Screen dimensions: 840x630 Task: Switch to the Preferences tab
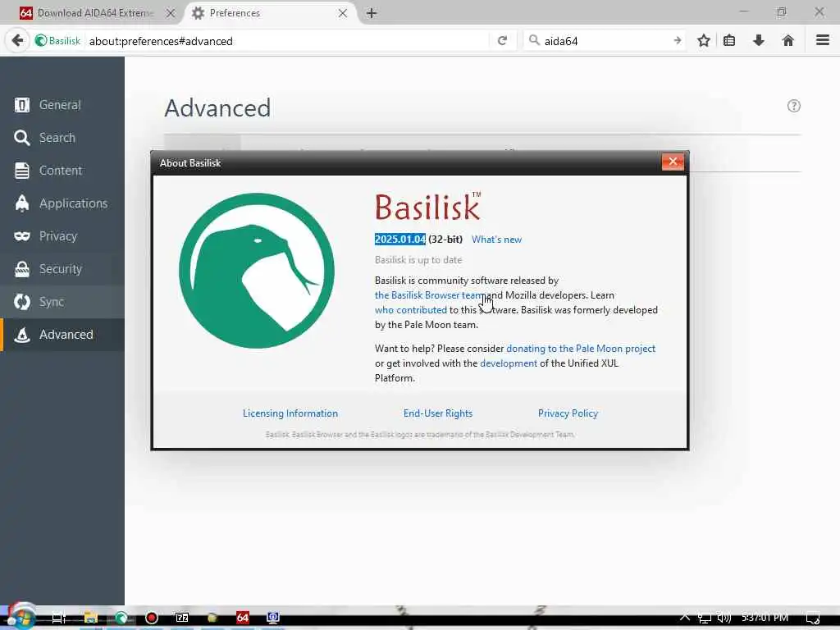[x=271, y=13]
